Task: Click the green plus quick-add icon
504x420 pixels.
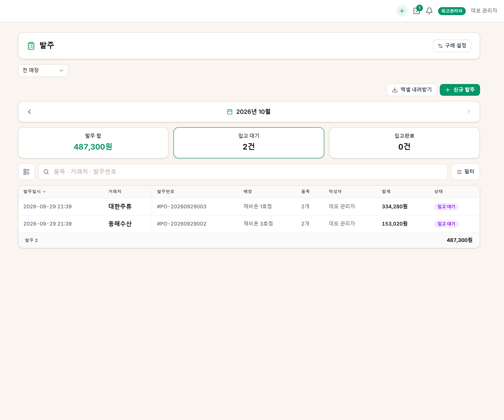Action: (x=402, y=11)
